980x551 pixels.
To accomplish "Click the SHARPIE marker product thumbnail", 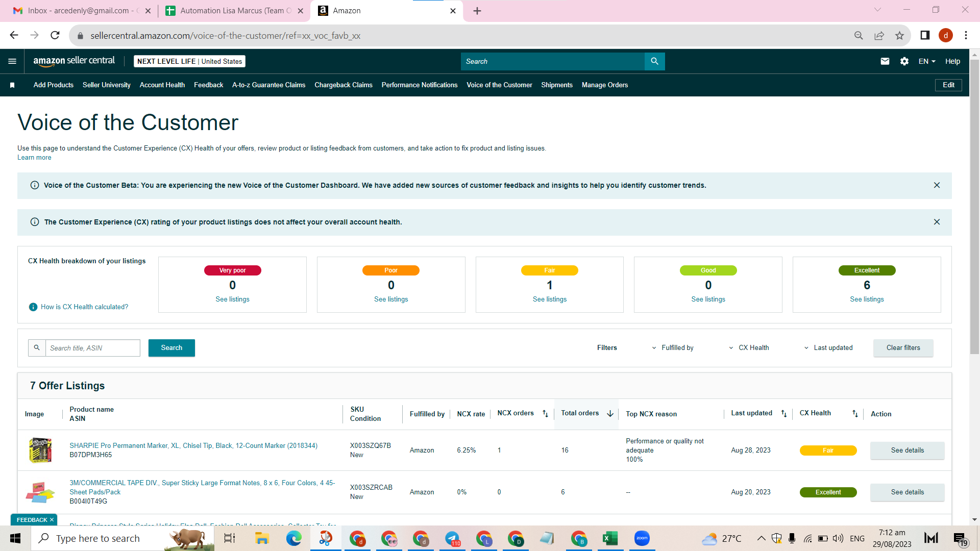I will [x=41, y=450].
